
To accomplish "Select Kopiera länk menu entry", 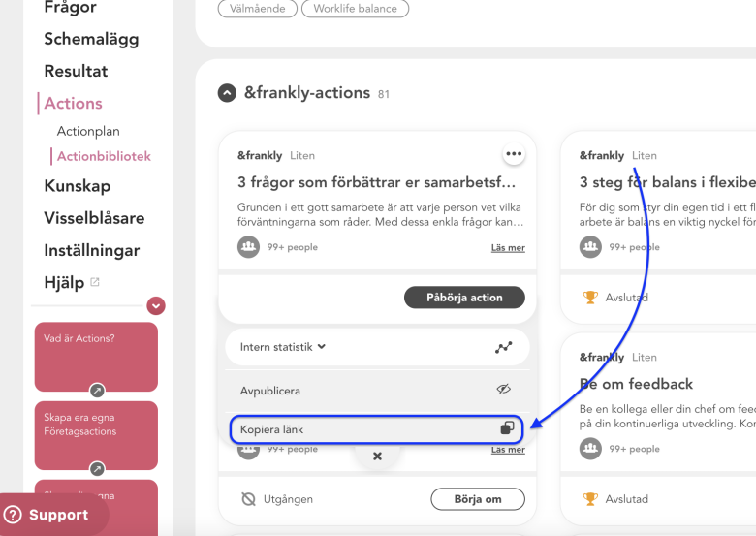I will click(377, 429).
